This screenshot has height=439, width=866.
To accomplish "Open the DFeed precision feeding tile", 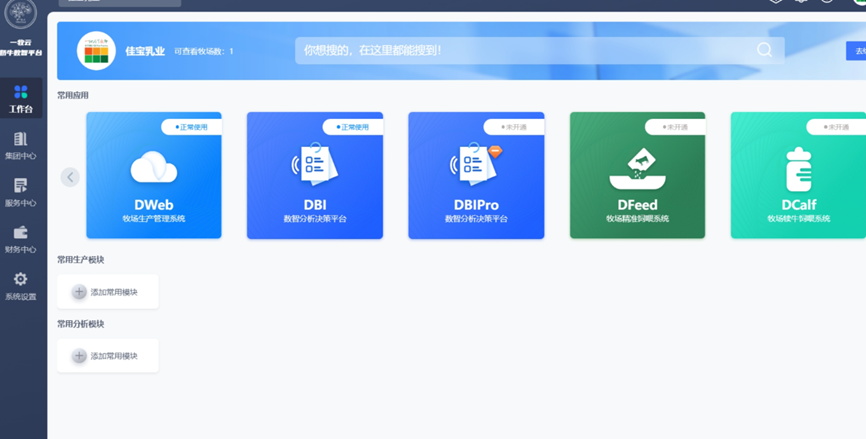I will click(637, 176).
